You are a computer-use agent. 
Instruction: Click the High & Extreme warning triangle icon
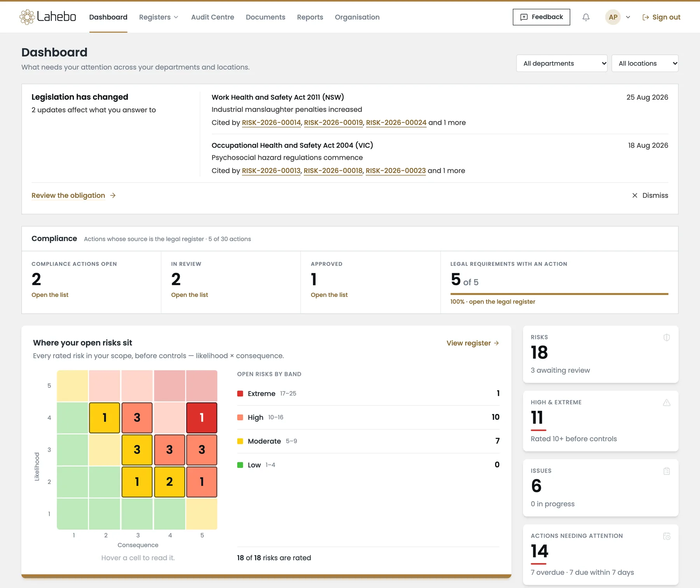click(667, 403)
